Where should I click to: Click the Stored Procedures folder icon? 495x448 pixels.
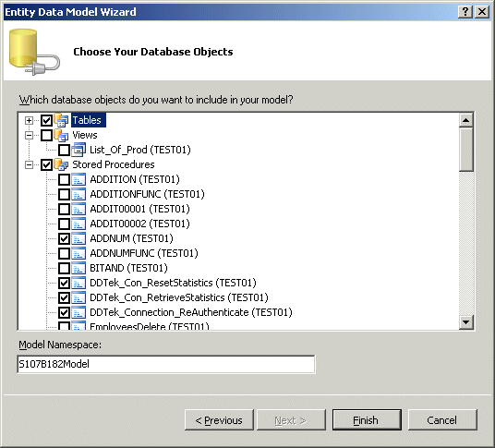coord(61,164)
